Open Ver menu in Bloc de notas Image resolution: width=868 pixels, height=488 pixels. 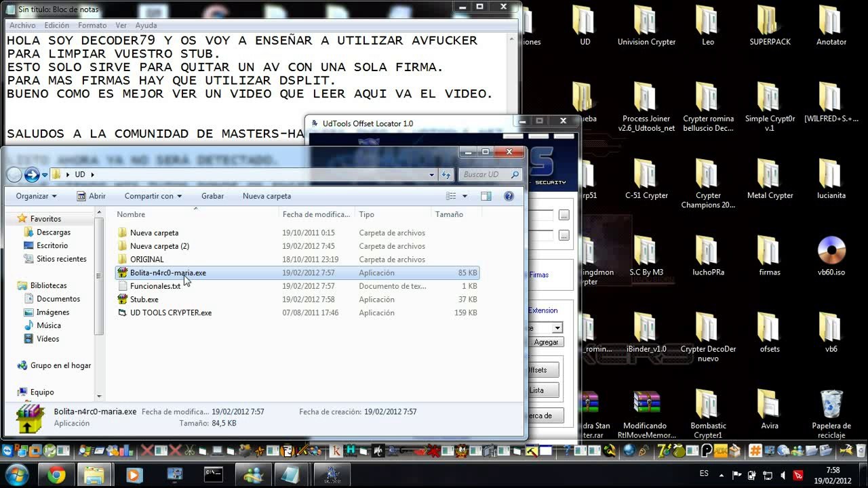[121, 26]
